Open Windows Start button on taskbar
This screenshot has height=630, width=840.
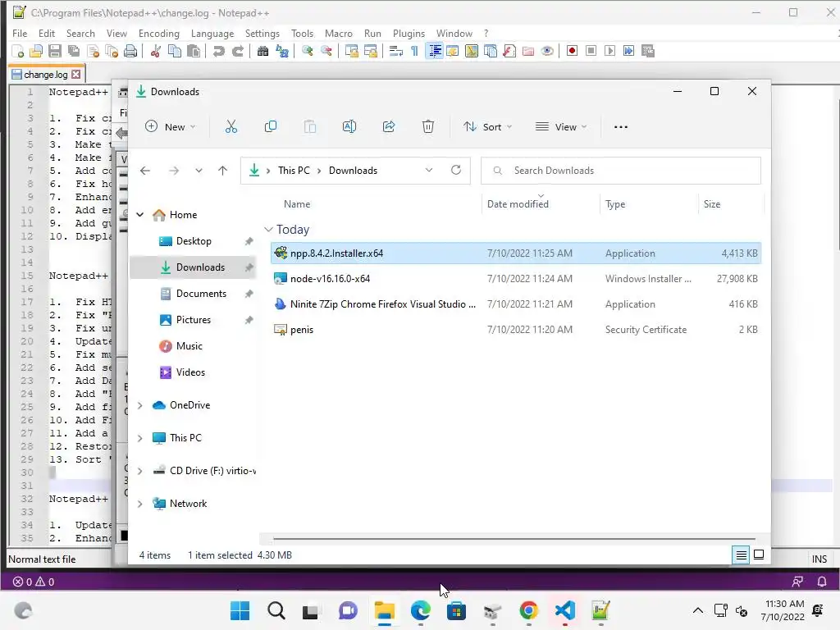pos(240,610)
